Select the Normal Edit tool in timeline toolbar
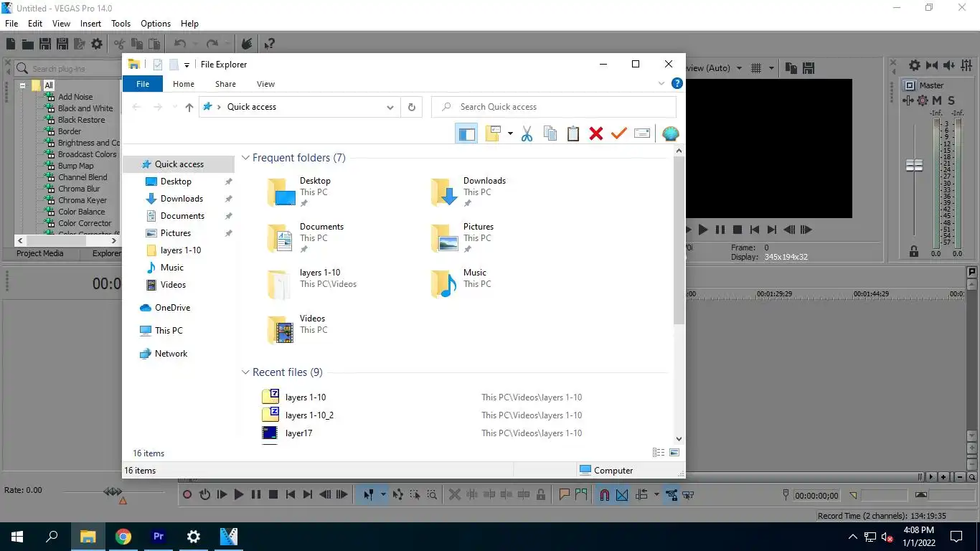The image size is (980, 551). click(x=368, y=494)
